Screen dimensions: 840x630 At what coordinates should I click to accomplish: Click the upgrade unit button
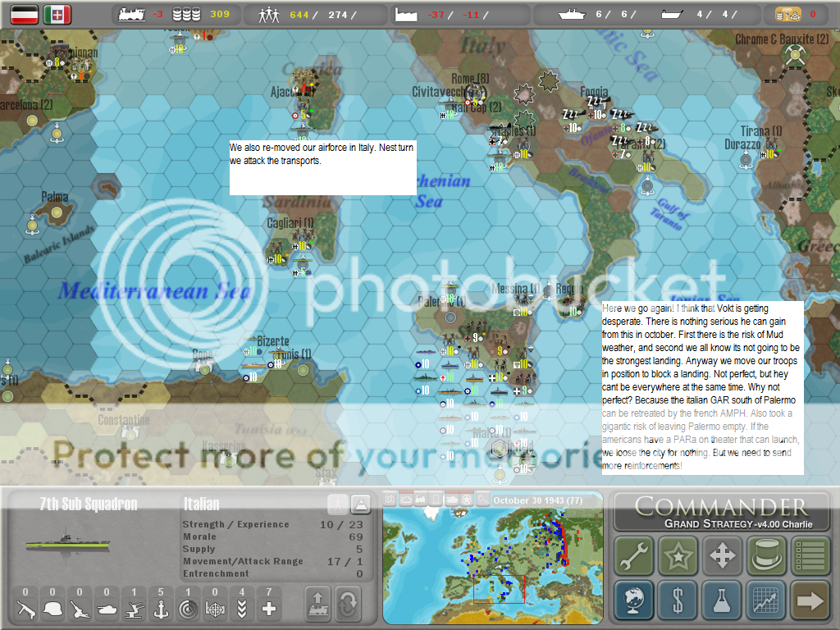[317, 605]
